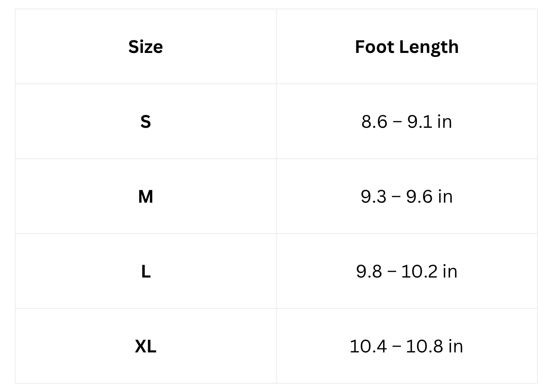549x392 pixels.
Task: Select the M size cell
Action: click(145, 196)
